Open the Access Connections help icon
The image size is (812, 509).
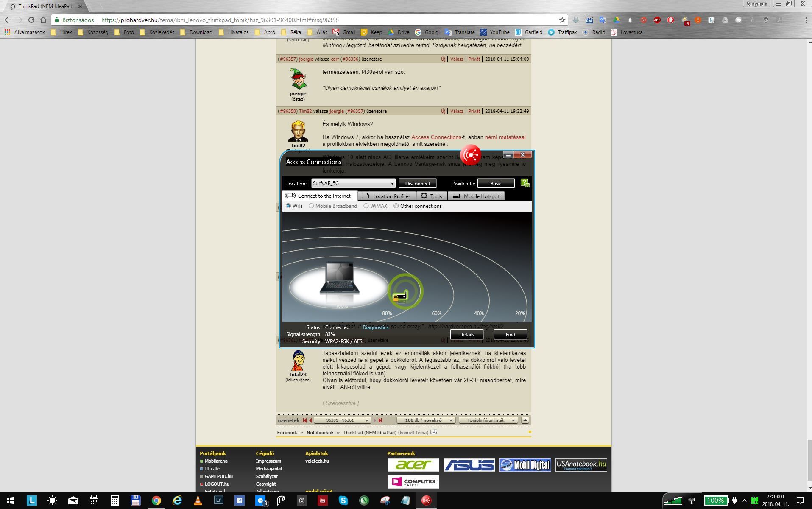(x=525, y=183)
